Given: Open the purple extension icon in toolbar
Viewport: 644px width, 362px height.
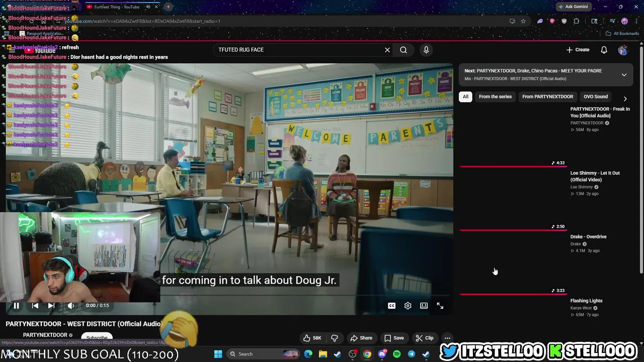Looking at the screenshot, I should (x=540, y=21).
